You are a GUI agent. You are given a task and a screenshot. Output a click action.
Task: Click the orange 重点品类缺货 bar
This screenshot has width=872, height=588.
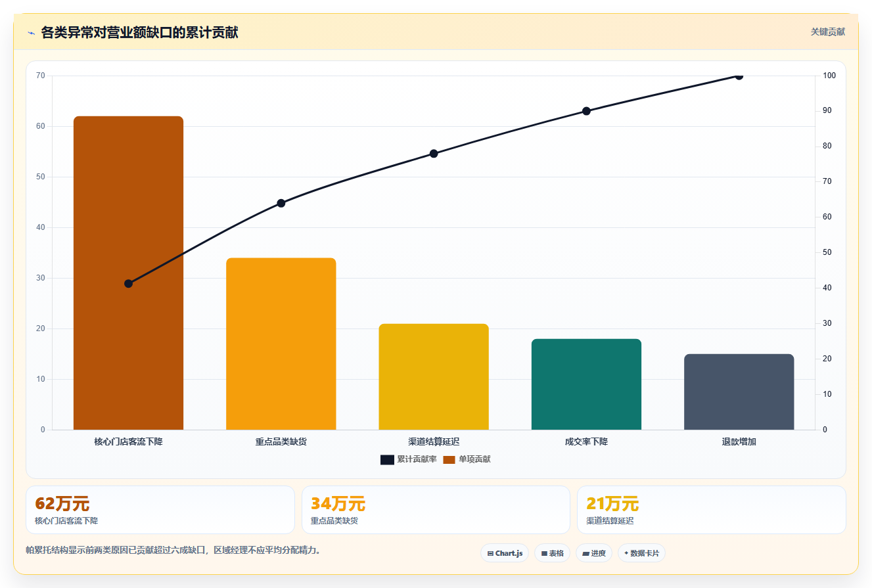click(281, 344)
